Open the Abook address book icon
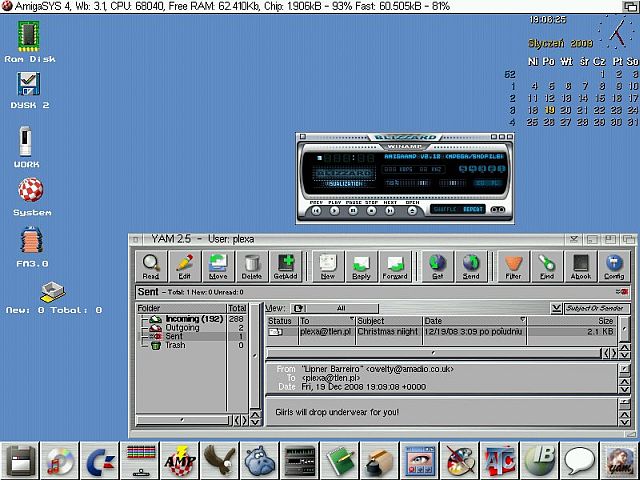 coord(580,266)
